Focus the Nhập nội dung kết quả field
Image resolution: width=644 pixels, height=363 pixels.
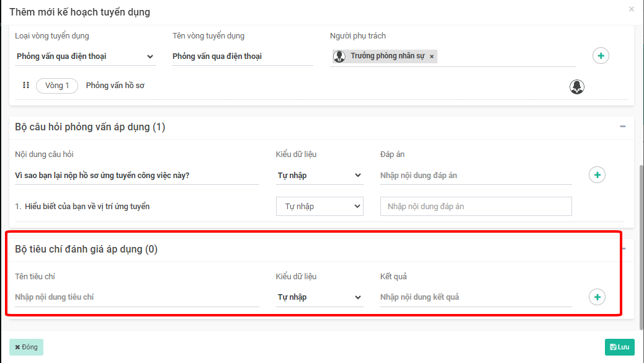[x=475, y=297]
